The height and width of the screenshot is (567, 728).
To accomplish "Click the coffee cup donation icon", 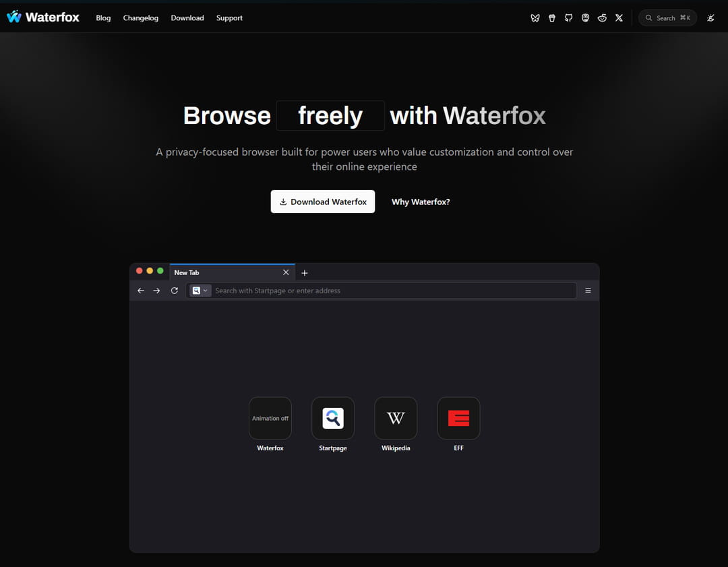I will click(x=552, y=18).
